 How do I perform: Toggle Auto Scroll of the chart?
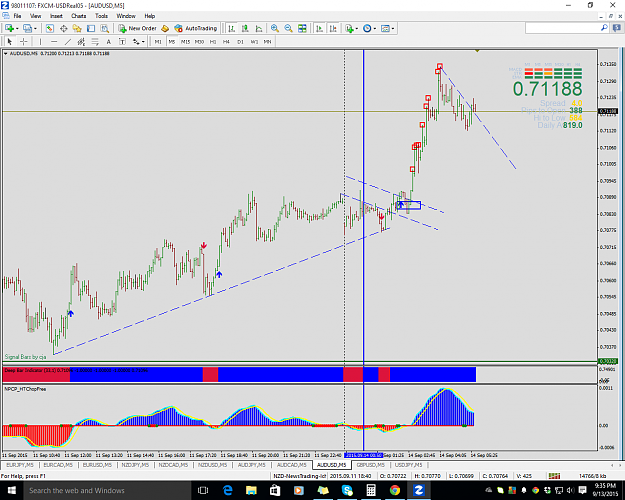coord(319,28)
